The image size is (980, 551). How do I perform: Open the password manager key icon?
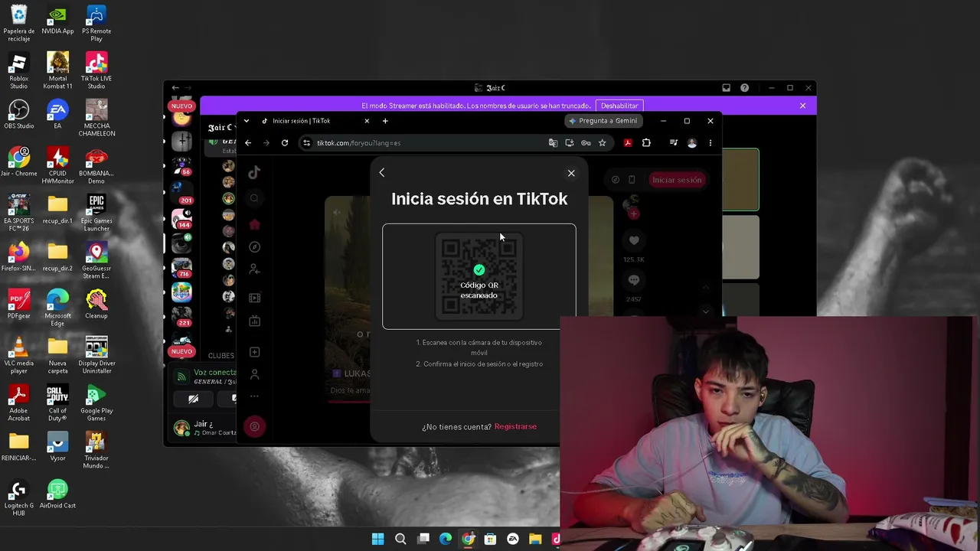[586, 143]
